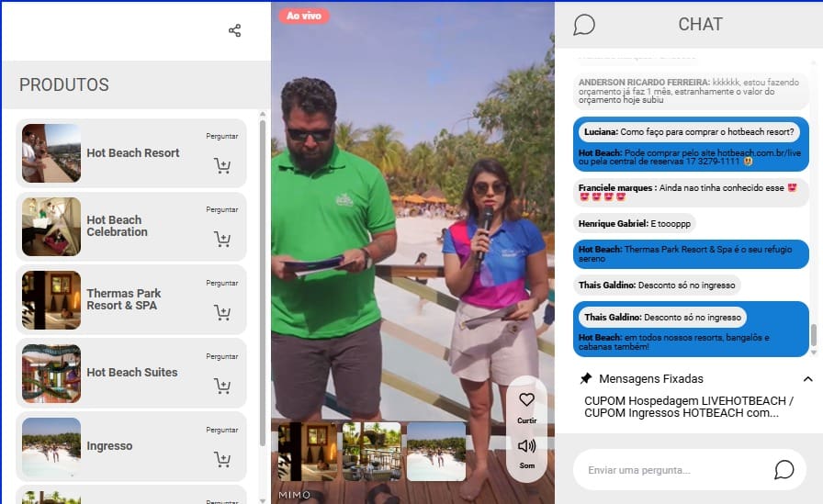Send question with the chat bubble button
823x504 pixels.
(784, 469)
